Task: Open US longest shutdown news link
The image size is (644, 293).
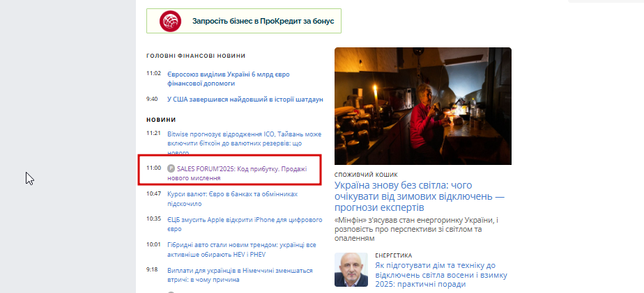Action: point(245,100)
